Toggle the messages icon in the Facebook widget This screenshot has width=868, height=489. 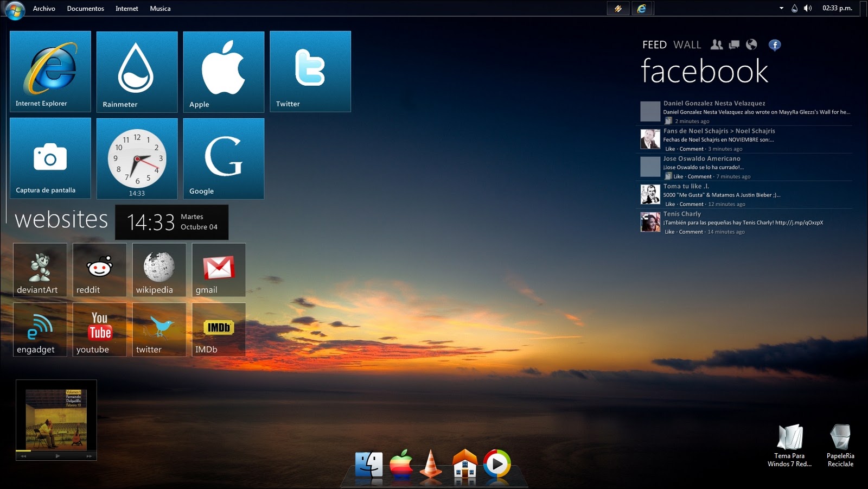pyautogui.click(x=735, y=45)
